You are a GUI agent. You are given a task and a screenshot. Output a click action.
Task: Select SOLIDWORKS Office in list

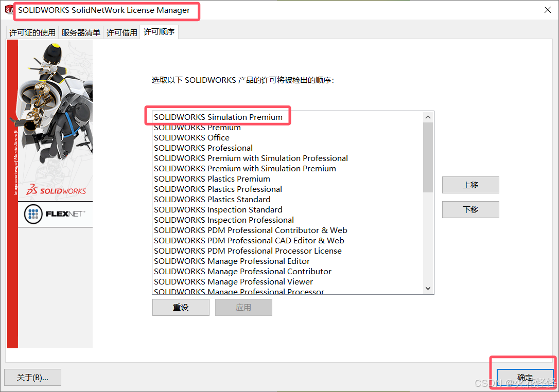(287, 137)
